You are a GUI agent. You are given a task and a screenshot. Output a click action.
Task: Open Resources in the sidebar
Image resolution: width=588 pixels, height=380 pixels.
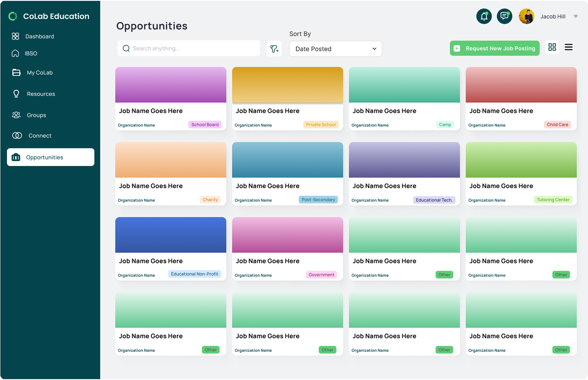click(x=41, y=94)
